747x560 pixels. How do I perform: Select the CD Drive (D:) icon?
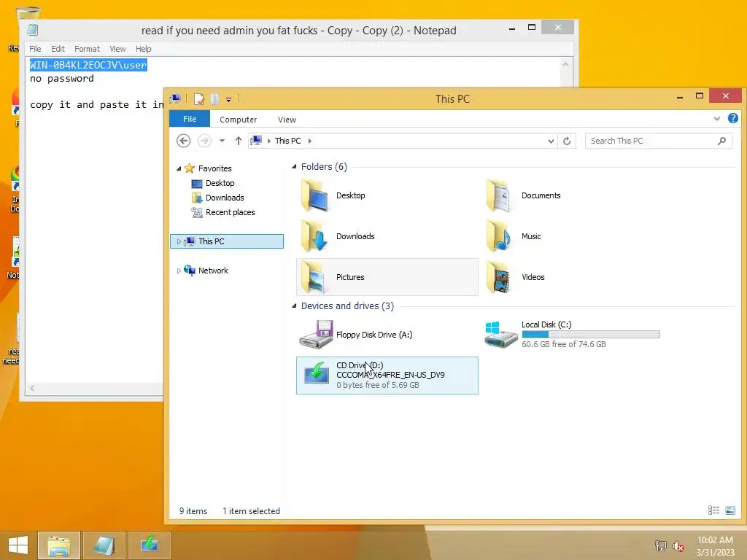(x=317, y=373)
